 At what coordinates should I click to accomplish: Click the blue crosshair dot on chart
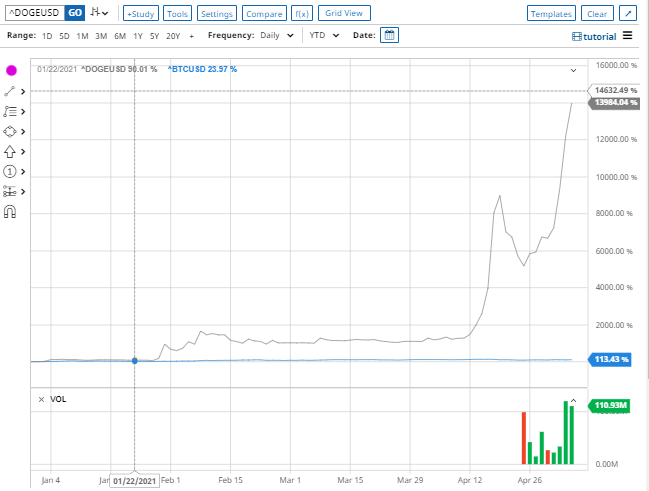[x=135, y=361]
